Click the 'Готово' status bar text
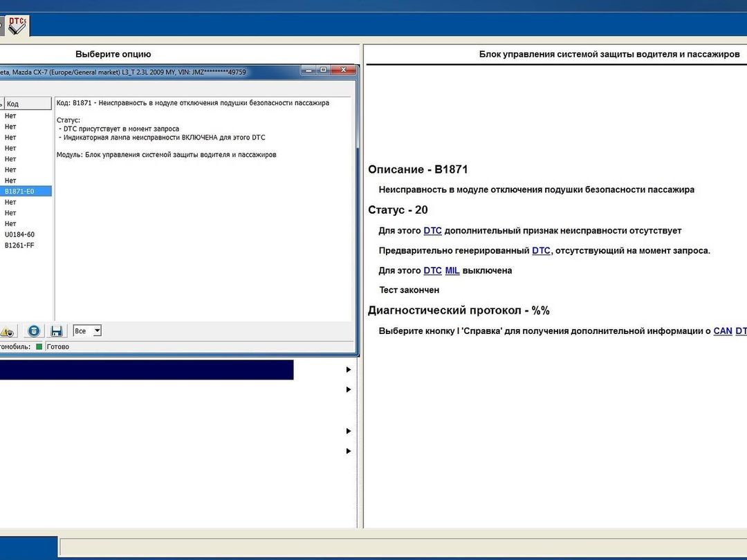 click(57, 346)
